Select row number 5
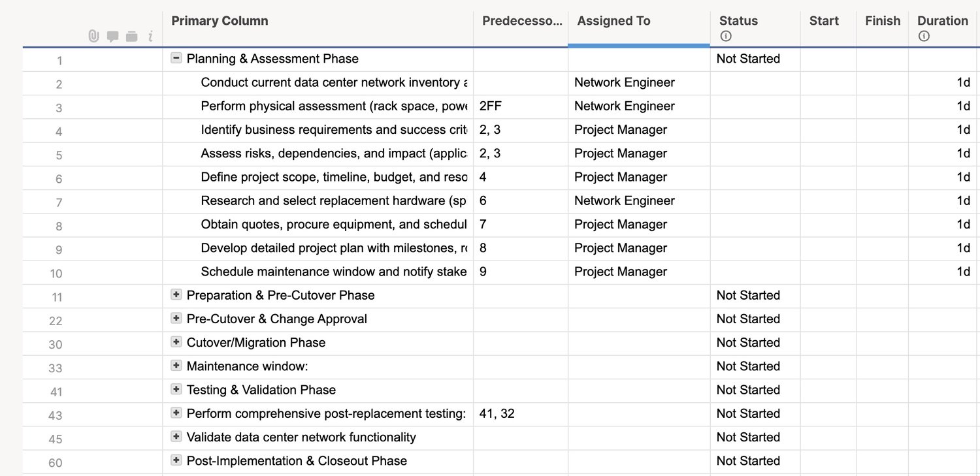 tap(59, 155)
